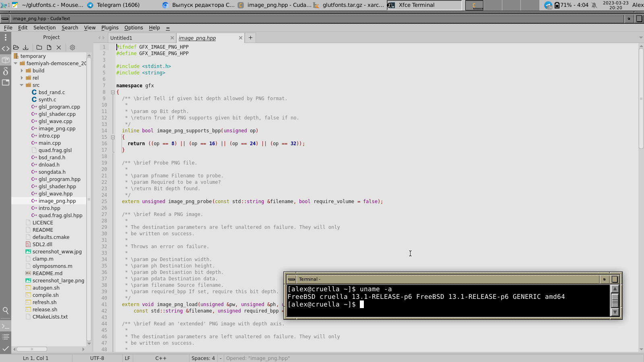
Task: Click the project tree horizontal scrollbar thumb
Action: click(32, 349)
